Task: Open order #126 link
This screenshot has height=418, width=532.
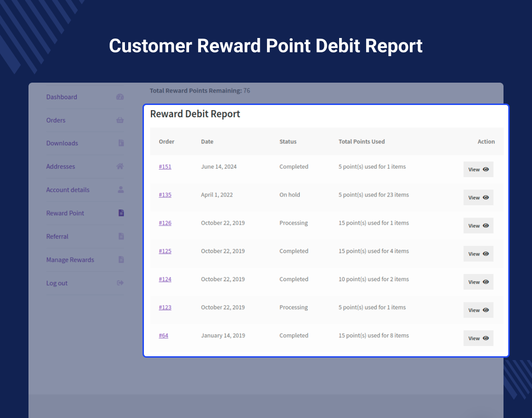Action: click(x=165, y=223)
